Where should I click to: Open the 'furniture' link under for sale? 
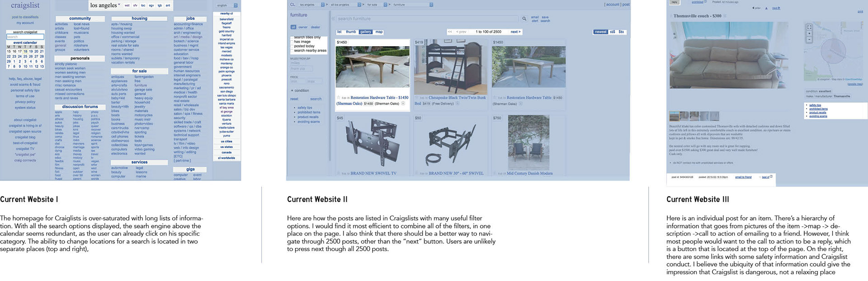[x=141, y=86]
